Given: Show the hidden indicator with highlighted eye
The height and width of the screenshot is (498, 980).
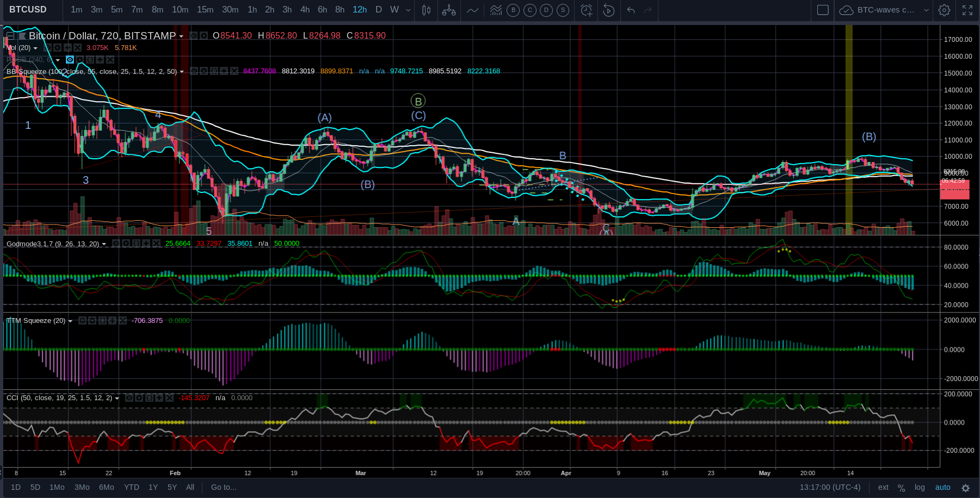Looking at the screenshot, I should point(70,60).
